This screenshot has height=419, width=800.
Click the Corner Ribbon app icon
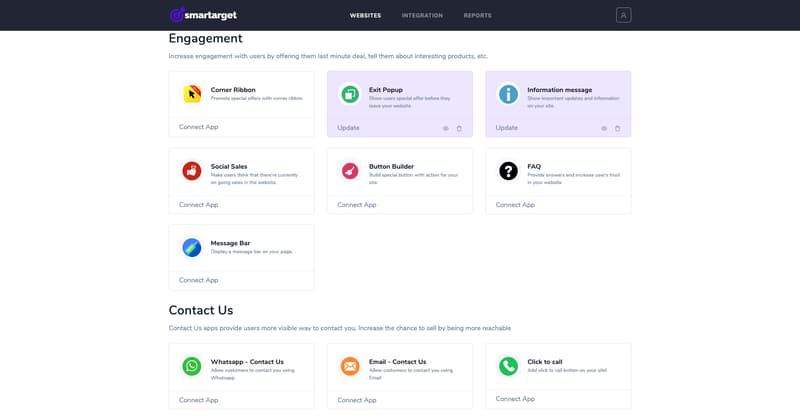point(192,94)
